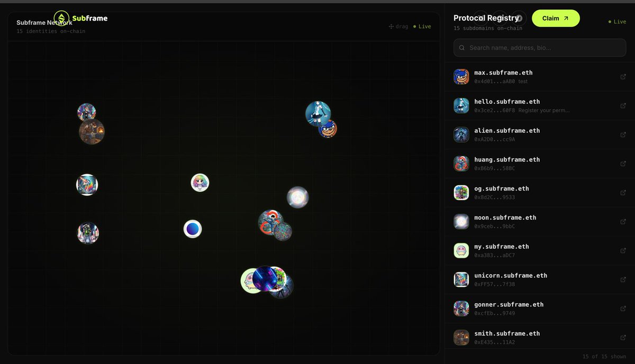This screenshot has height=364, width=635.
Task: Click address 0x8d2C...9533
Action: (494, 197)
